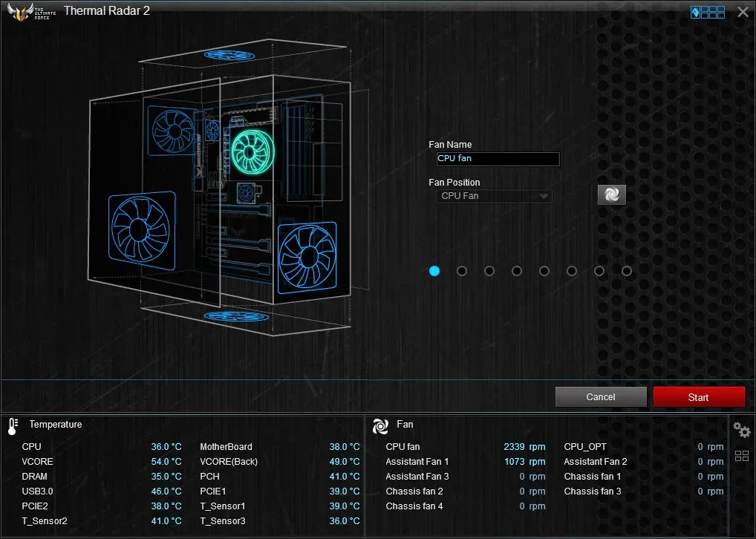
Task: Click the Fan Name input field
Action: (498, 159)
